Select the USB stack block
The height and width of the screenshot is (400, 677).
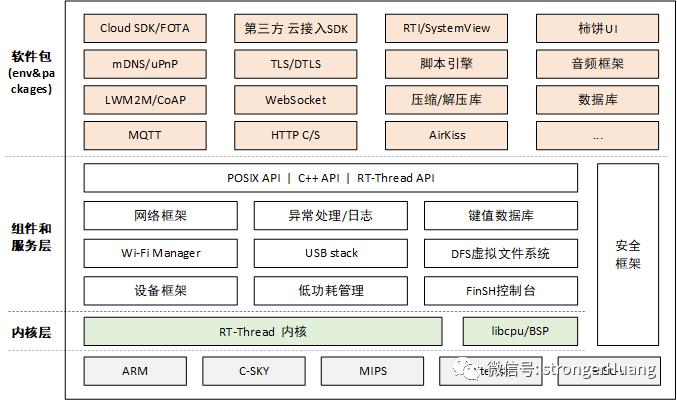[331, 253]
